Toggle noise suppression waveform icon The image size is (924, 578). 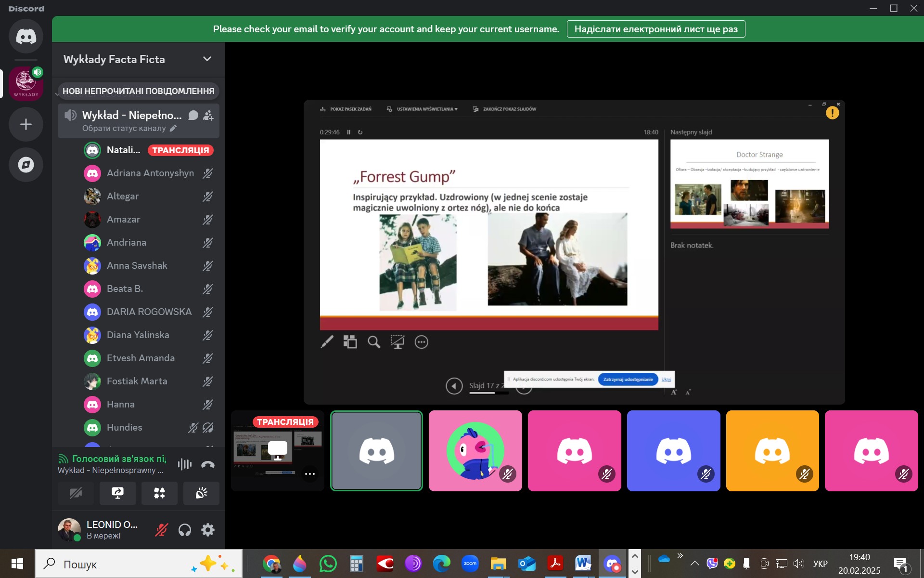pos(184,464)
